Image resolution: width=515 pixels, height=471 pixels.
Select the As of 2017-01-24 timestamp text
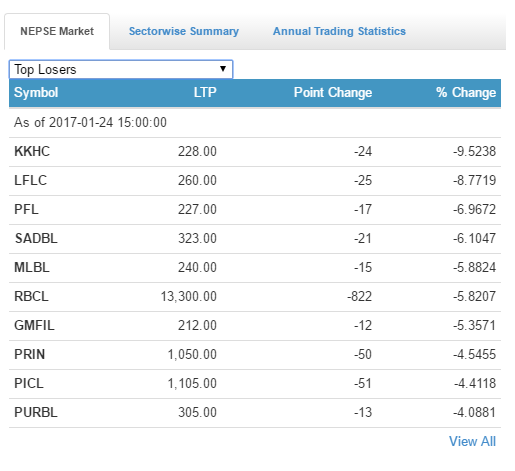tap(90, 122)
